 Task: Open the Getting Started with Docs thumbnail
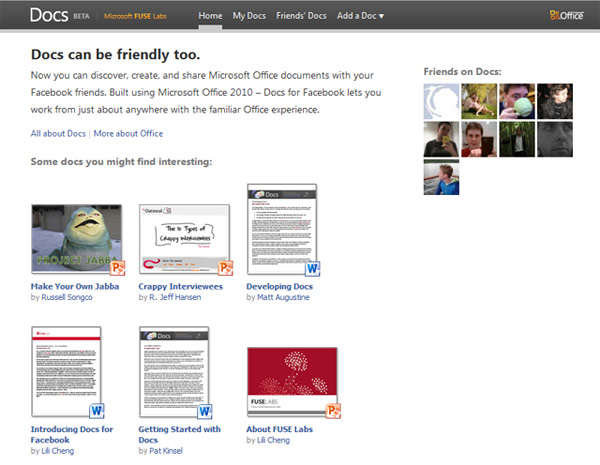[174, 371]
